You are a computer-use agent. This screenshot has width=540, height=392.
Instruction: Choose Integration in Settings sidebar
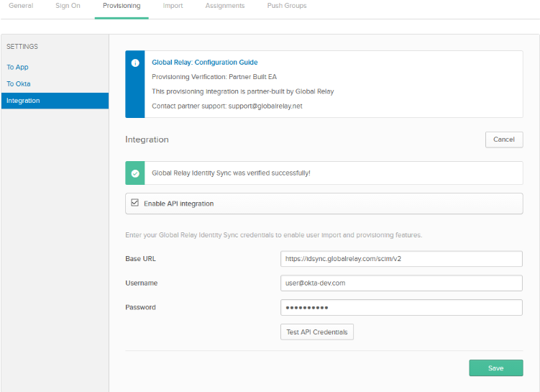click(55, 101)
